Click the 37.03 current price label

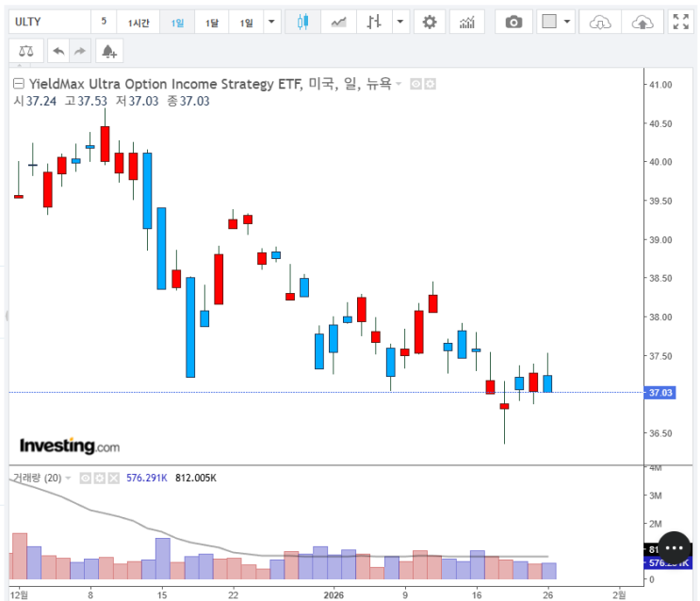[659, 393]
